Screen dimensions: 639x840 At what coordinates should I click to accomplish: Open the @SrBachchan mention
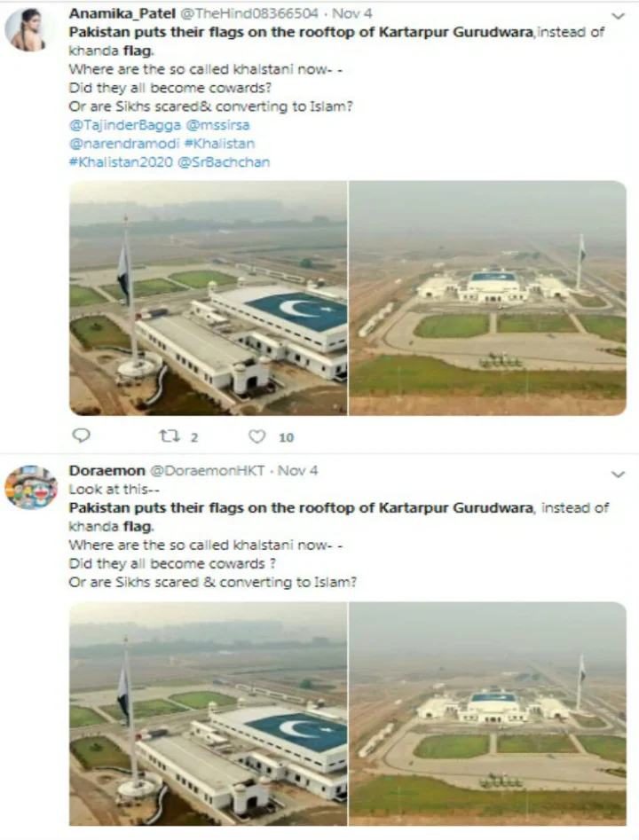pyautogui.click(x=223, y=162)
